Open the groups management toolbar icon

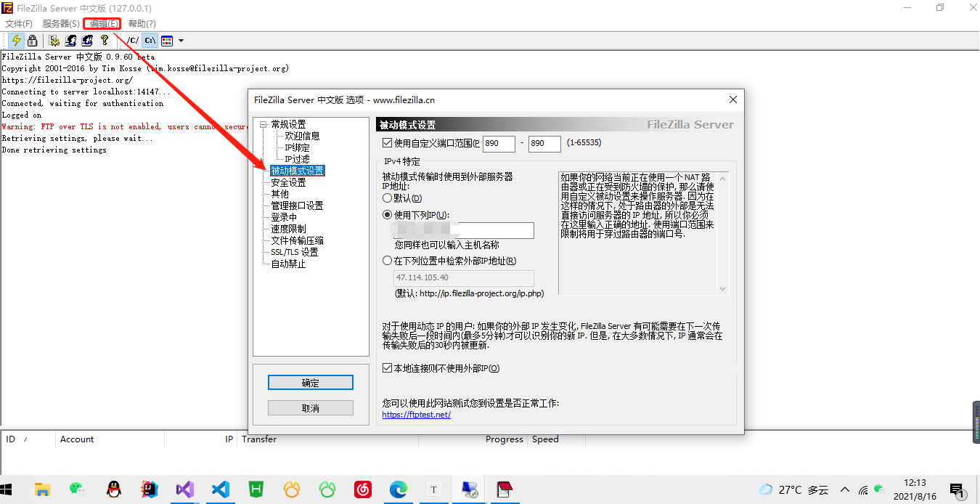88,41
